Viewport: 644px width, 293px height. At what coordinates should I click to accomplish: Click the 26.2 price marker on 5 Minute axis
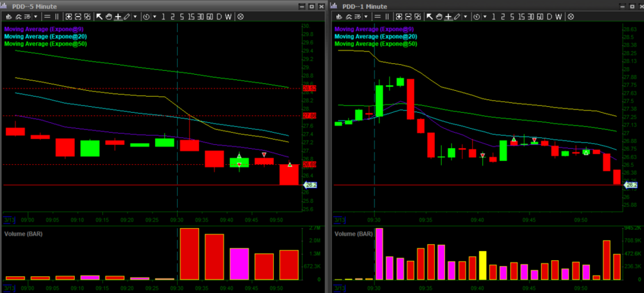click(310, 185)
